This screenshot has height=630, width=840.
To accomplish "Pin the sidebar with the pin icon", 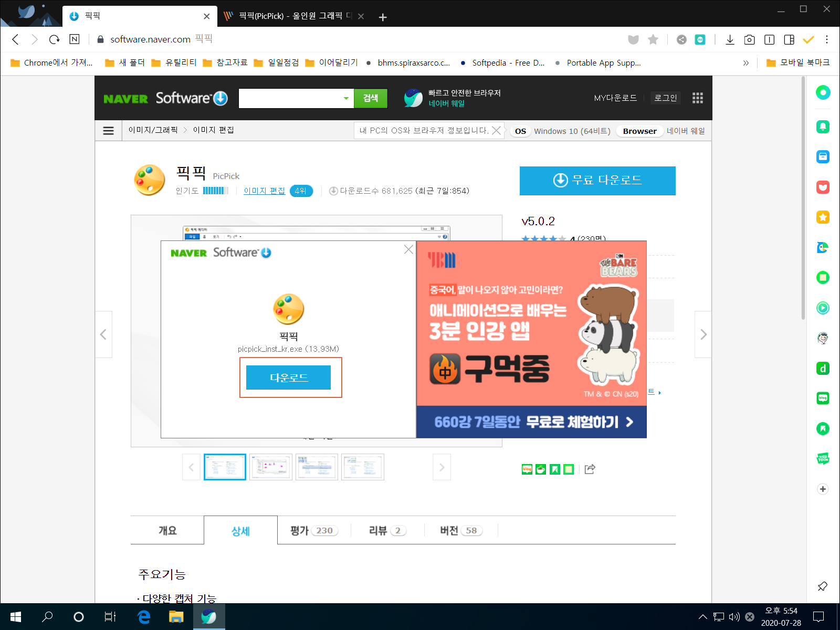I will (823, 586).
